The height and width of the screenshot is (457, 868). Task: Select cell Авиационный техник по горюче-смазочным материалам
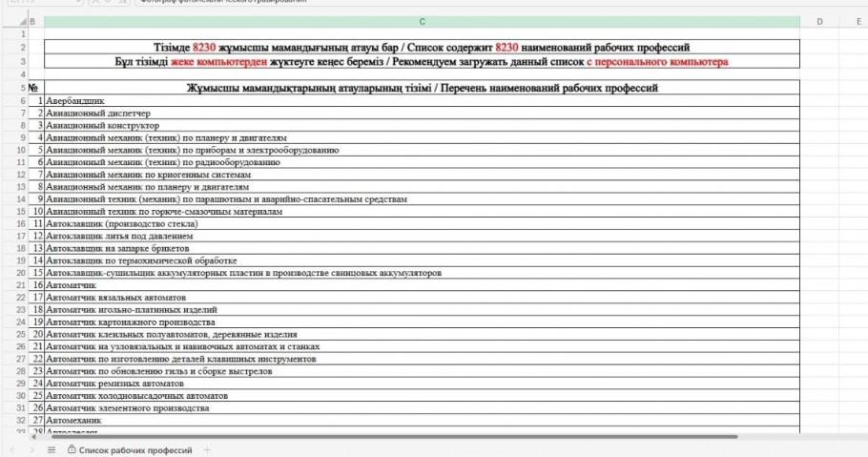tap(422, 211)
